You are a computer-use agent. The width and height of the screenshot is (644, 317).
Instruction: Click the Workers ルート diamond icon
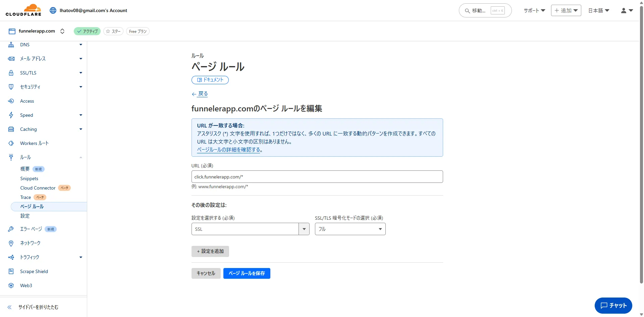click(11, 143)
